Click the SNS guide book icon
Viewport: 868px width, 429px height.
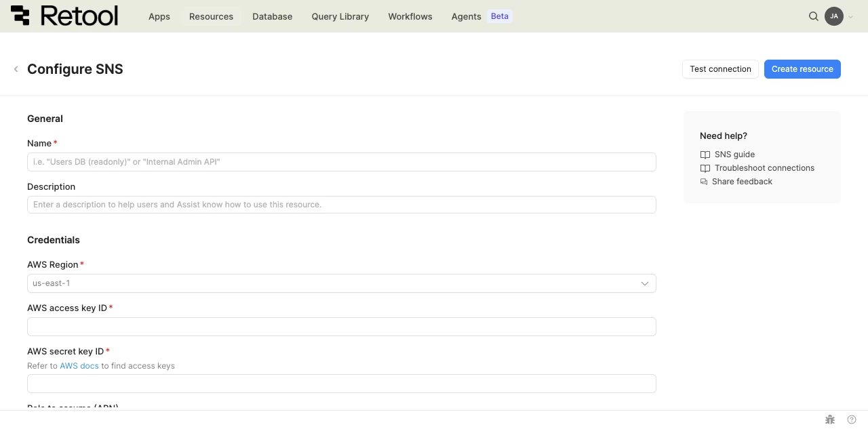coord(705,155)
